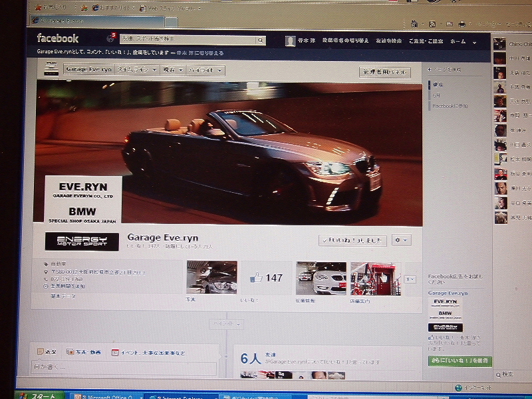Click the search magnifier button in Facebook
This screenshot has height=399, width=532.
(x=261, y=41)
